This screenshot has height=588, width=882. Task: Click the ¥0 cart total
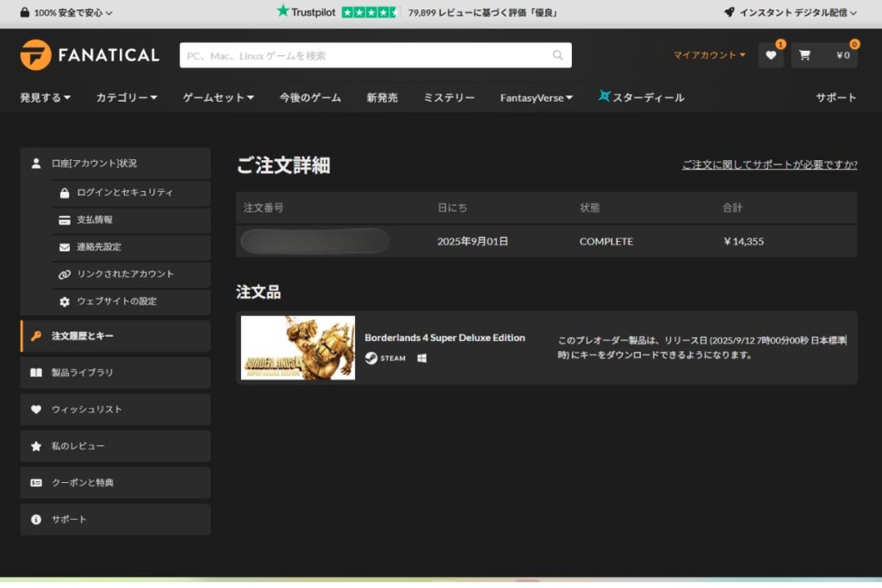(x=842, y=55)
